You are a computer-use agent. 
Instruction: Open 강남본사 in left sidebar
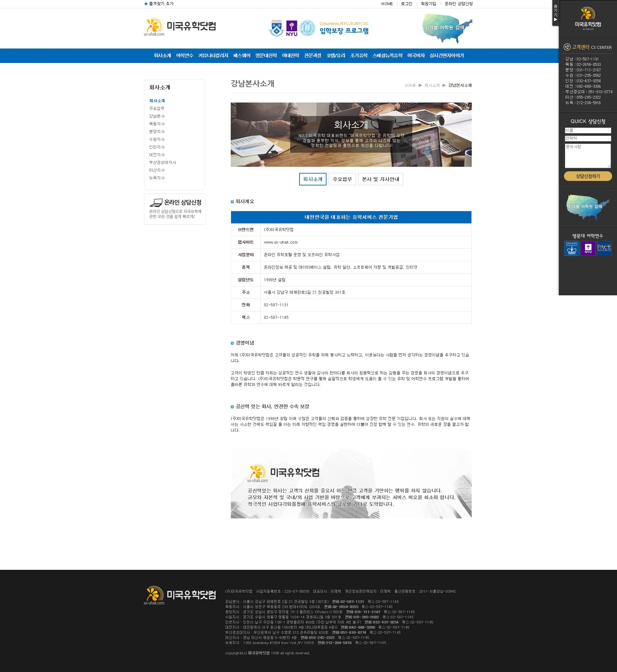[156, 116]
